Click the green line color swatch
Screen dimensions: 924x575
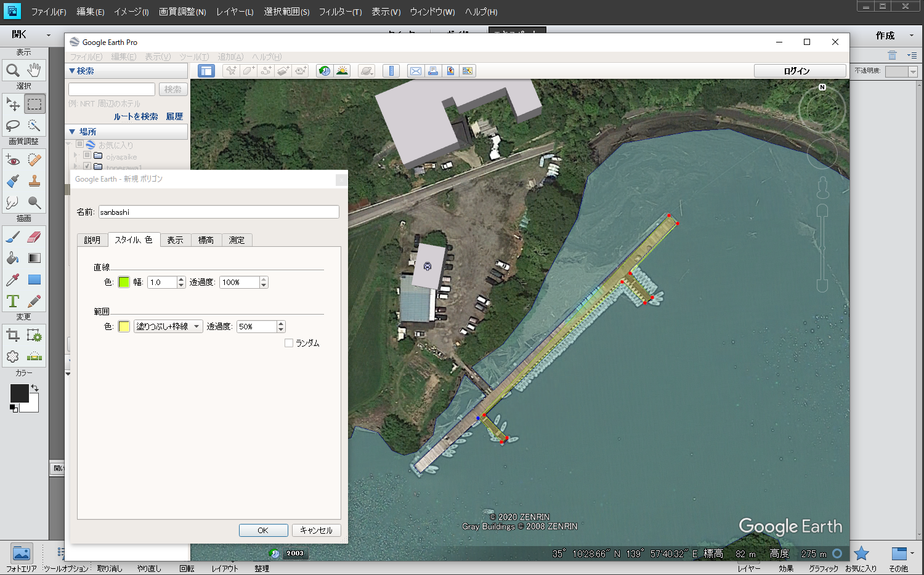pos(124,282)
